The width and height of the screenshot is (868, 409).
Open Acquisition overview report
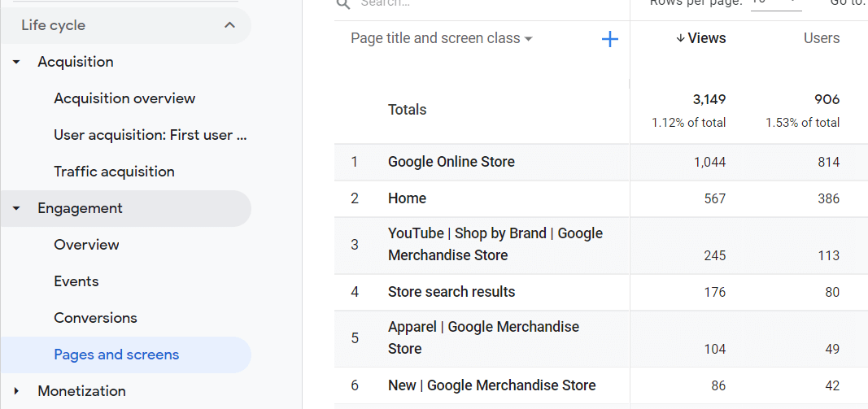pos(124,98)
